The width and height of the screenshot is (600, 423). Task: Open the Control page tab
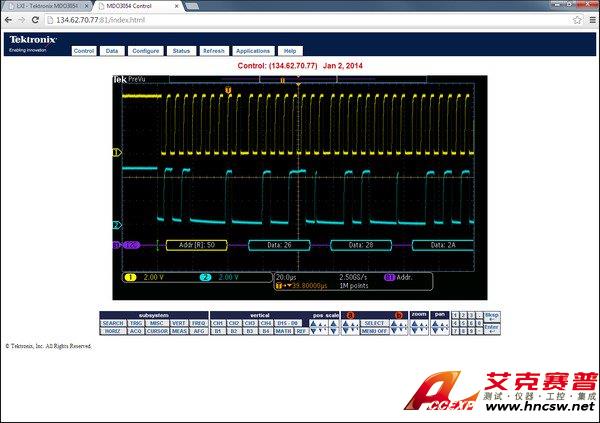click(x=84, y=51)
